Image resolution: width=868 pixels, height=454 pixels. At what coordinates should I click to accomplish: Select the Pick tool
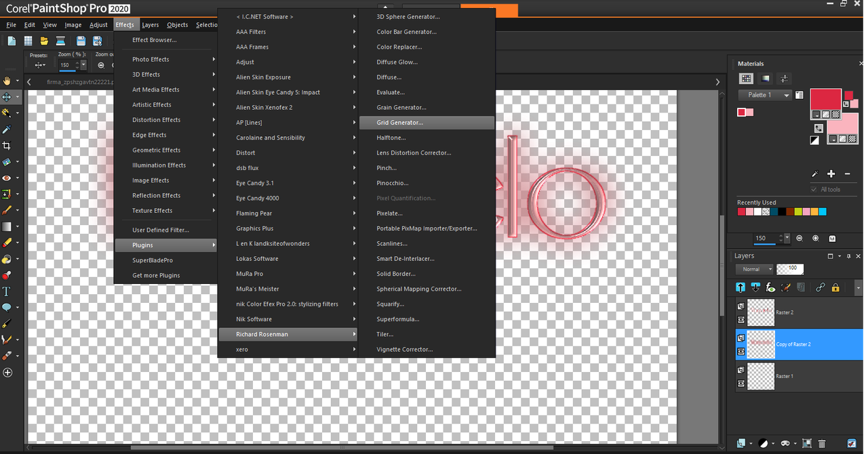(x=7, y=97)
